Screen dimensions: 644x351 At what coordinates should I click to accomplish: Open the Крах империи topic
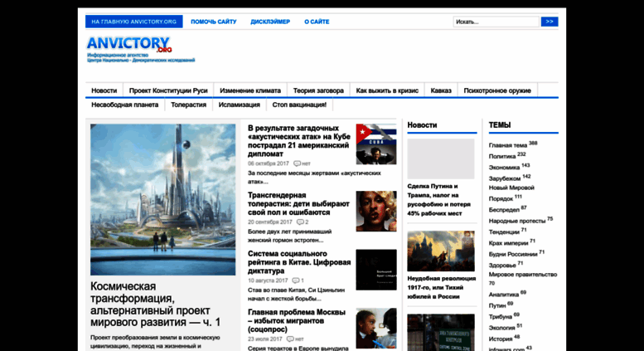point(508,243)
